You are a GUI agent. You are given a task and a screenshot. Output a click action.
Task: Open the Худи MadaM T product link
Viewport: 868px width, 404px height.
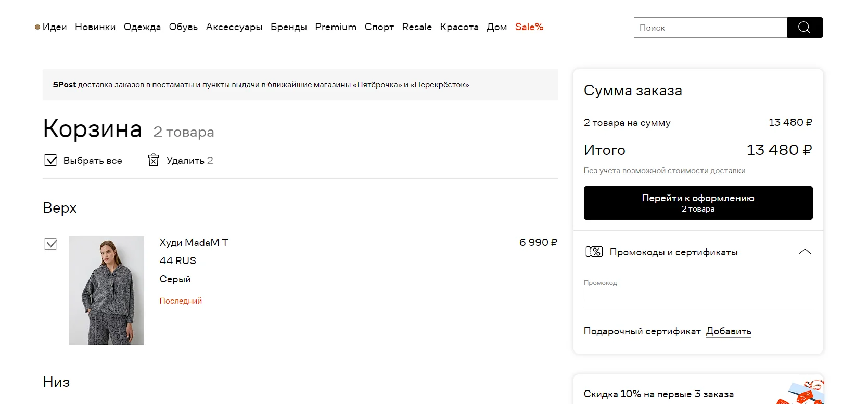coord(194,242)
